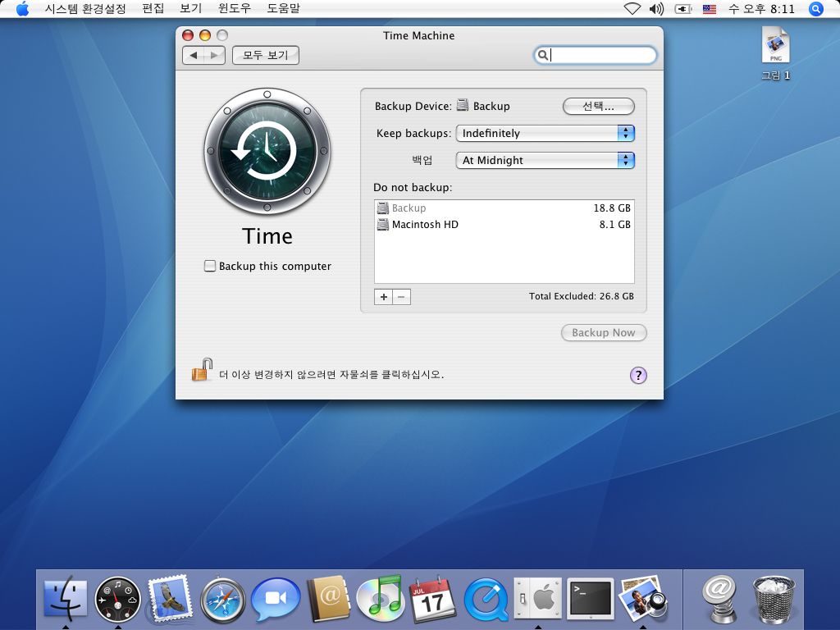840x630 pixels.
Task: Launch iTunes from the Dock
Action: pos(381,599)
